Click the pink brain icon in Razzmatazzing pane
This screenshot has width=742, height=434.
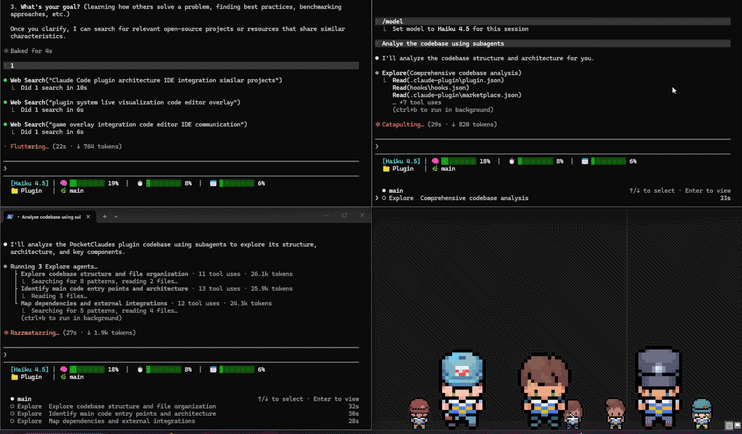(63, 370)
